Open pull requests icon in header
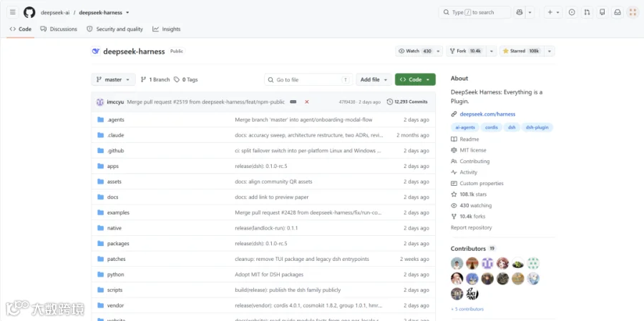 coord(587,12)
